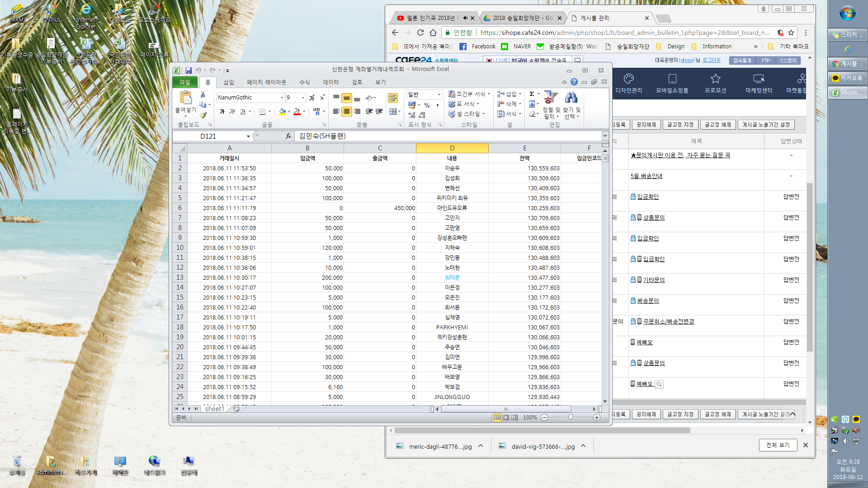This screenshot has height=488, width=868.
Task: Toggle wrap text button
Action: coord(392,98)
